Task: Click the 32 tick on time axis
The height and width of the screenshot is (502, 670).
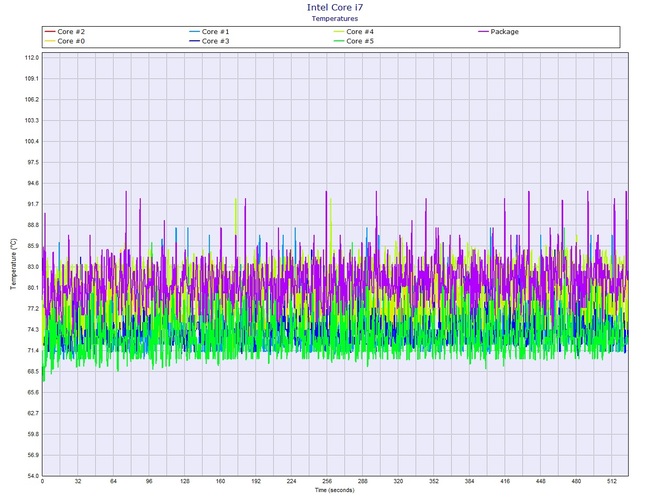Action: [x=78, y=481]
